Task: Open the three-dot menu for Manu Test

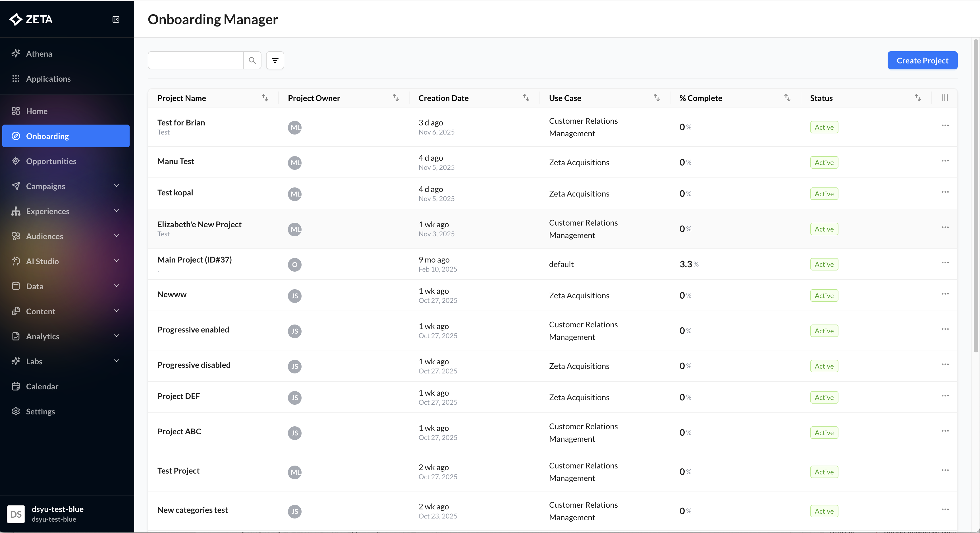Action: 945,161
